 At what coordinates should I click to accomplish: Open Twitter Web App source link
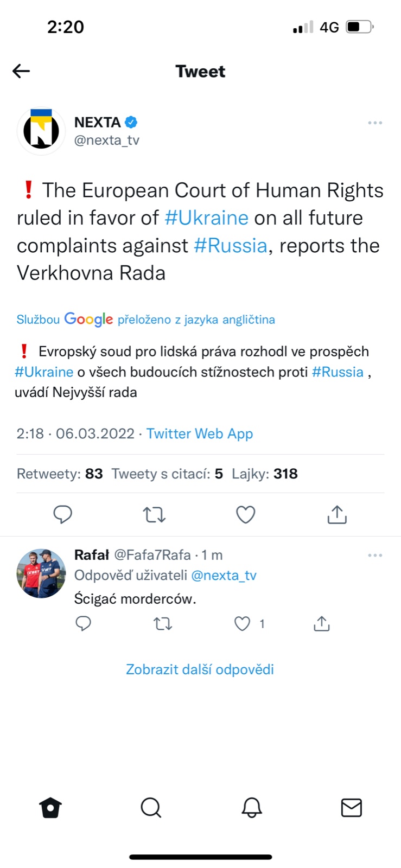[x=200, y=433]
